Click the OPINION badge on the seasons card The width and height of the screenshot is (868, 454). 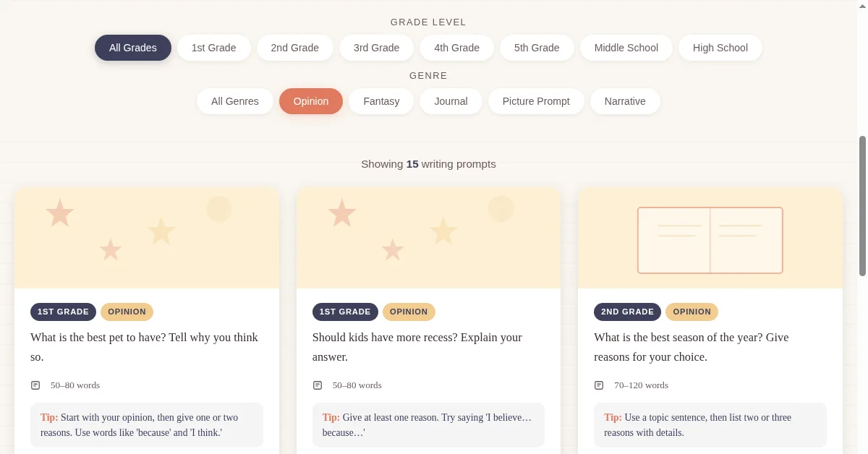coord(692,312)
